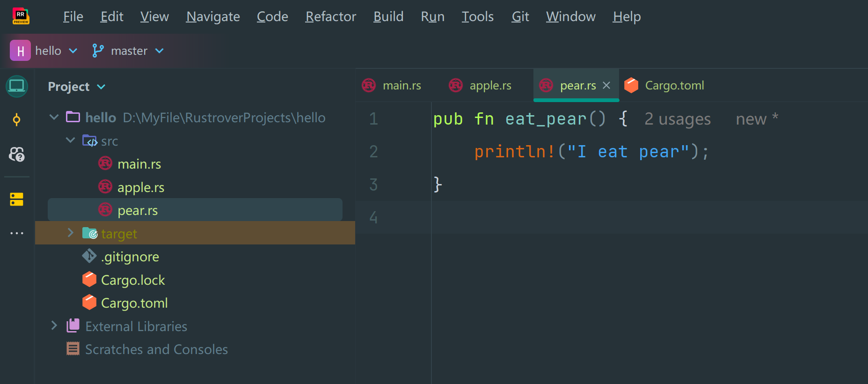The image size is (868, 384).
Task: Click the purple H project badge icon
Action: [20, 51]
